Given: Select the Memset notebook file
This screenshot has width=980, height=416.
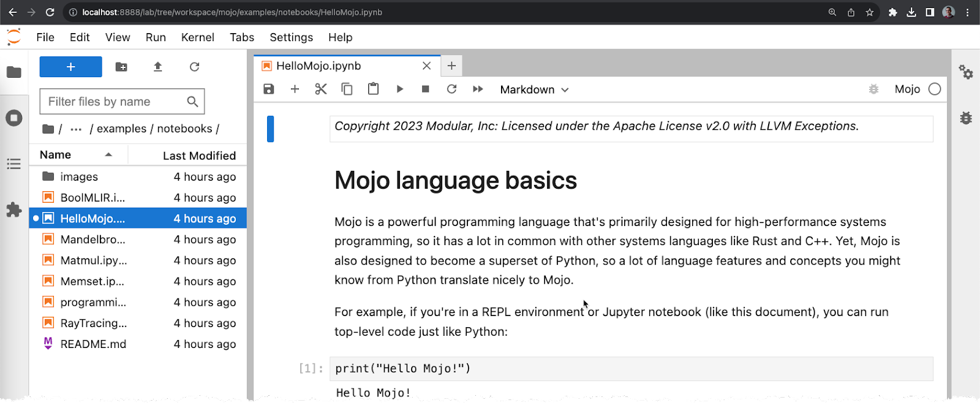Looking at the screenshot, I should [138, 281].
